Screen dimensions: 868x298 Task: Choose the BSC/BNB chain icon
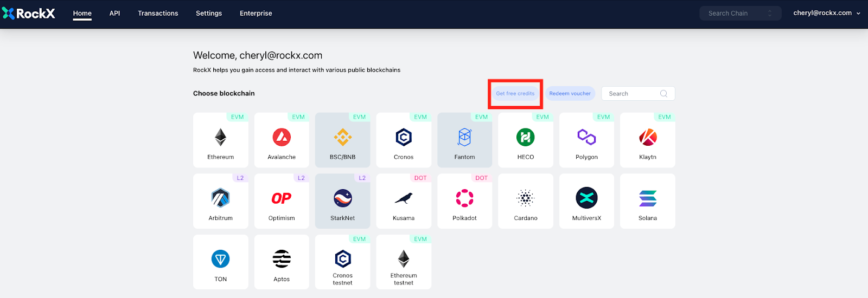pos(343,137)
